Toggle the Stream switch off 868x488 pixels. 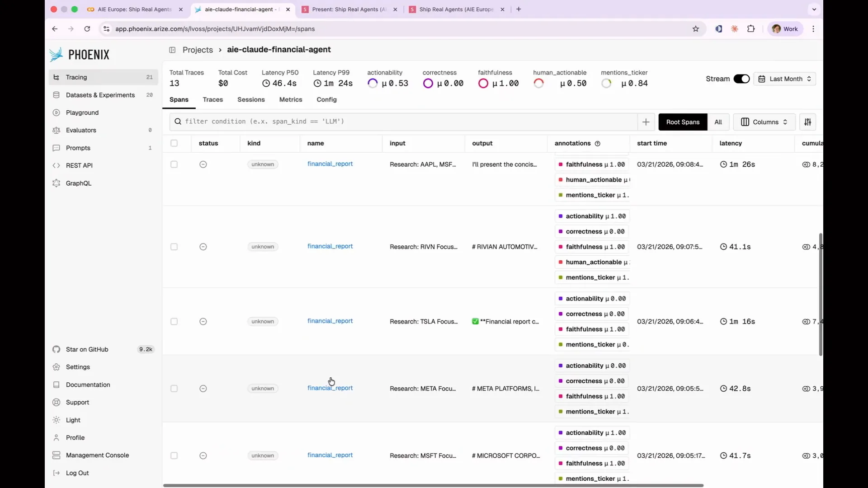(x=741, y=79)
